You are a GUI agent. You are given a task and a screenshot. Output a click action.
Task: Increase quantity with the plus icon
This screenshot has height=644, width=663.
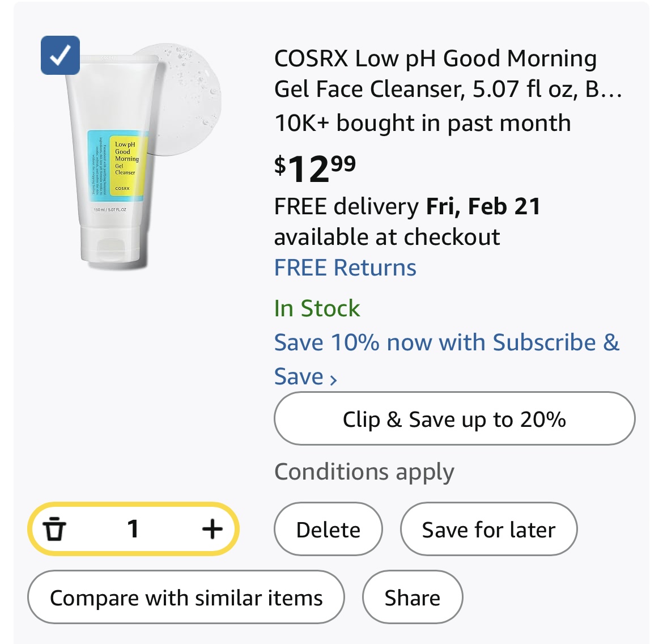[212, 529]
